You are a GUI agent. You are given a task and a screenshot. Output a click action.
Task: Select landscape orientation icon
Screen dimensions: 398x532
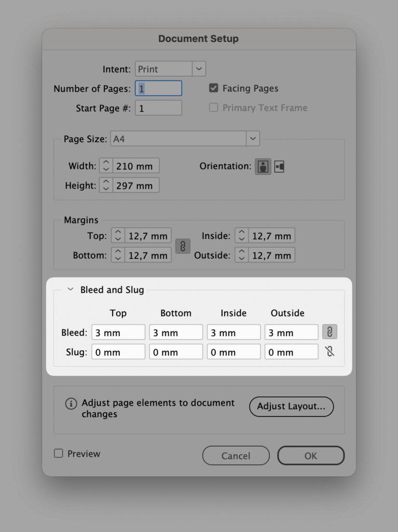coord(279,167)
